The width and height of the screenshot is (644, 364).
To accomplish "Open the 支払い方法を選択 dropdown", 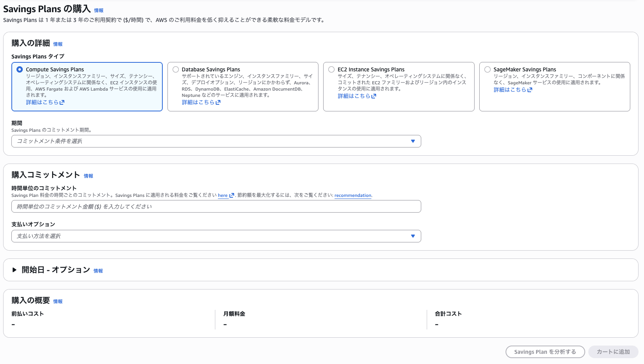I will [x=216, y=236].
